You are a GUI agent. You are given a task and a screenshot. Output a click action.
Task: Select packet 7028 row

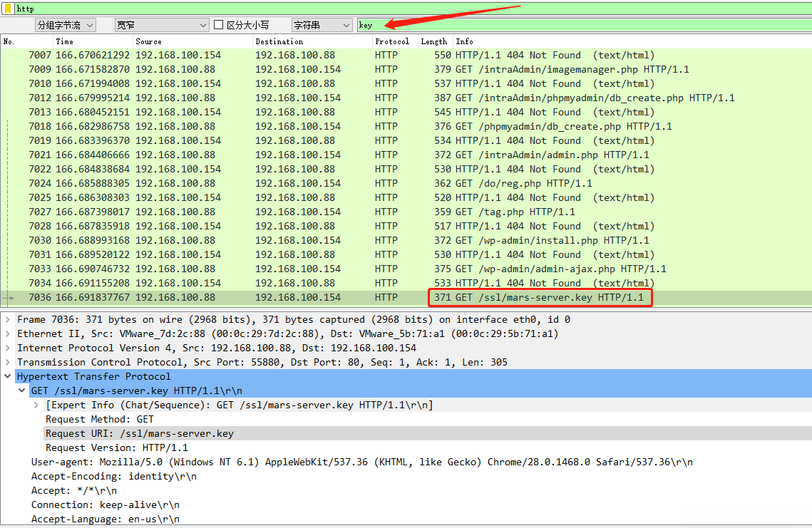[x=406, y=226]
